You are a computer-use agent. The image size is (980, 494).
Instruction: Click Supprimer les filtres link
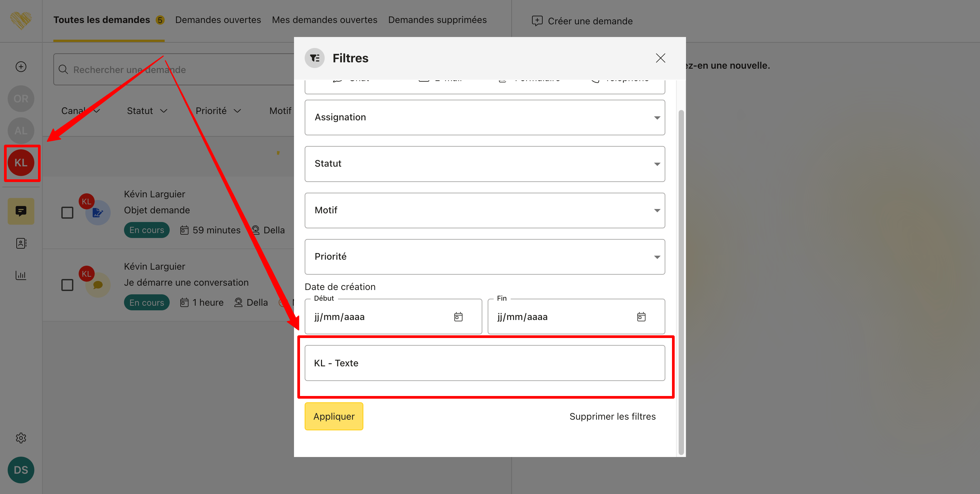[x=612, y=416]
